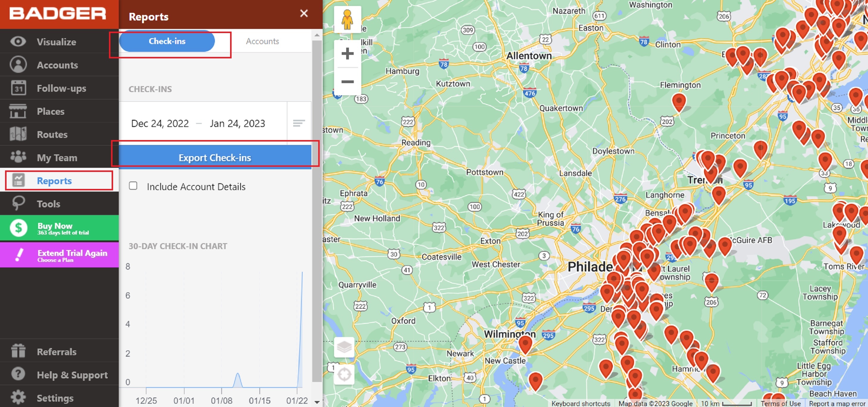Activate the Street View pegman
This screenshot has height=407, width=868.
[x=347, y=20]
